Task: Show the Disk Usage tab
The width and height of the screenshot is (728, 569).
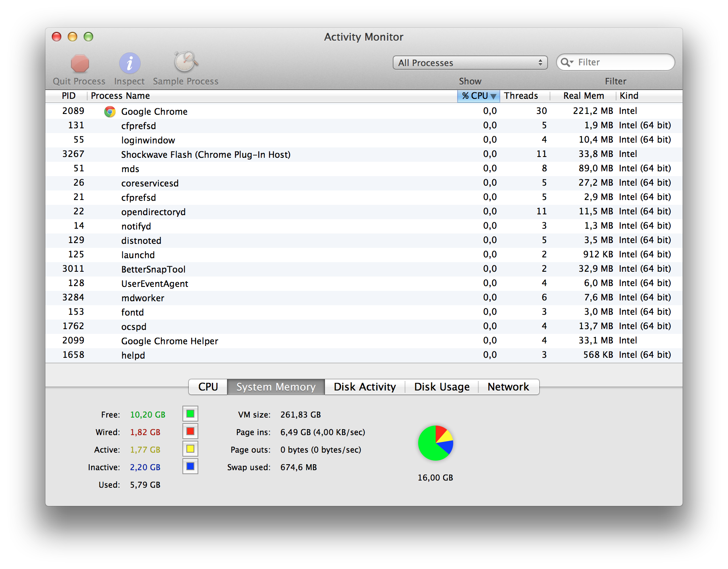Action: coord(442,387)
